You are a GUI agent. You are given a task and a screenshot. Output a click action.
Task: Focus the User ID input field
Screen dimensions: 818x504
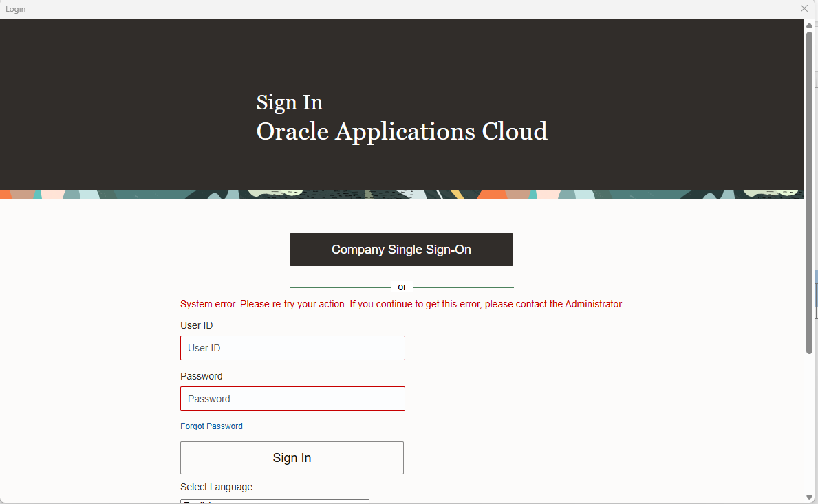pyautogui.click(x=292, y=348)
